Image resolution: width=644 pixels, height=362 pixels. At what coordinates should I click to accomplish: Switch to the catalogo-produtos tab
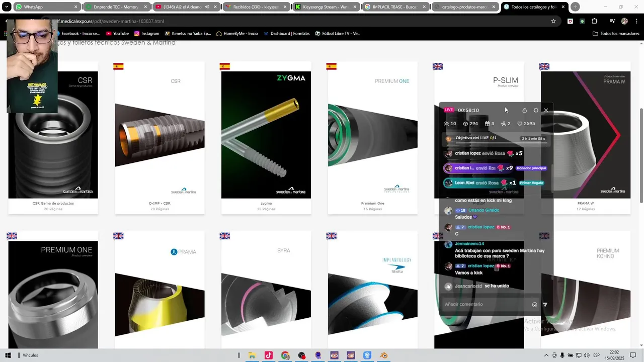pos(465,7)
